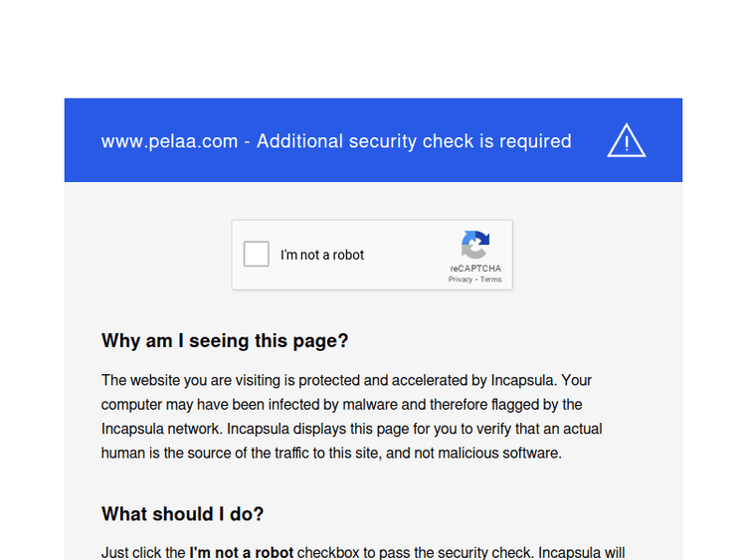
Task: Click the line starting "human is the source"
Action: point(331,453)
